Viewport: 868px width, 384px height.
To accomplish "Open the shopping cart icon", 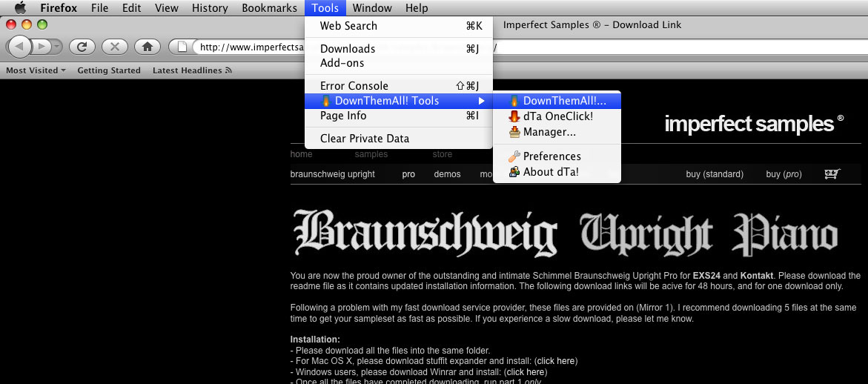I will pyautogui.click(x=832, y=173).
